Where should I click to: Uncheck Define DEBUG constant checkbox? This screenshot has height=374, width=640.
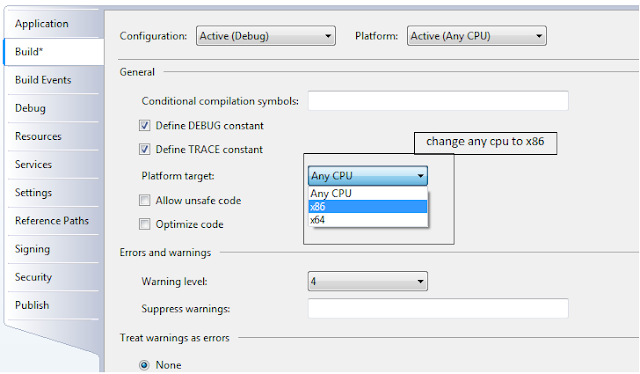click(x=144, y=125)
